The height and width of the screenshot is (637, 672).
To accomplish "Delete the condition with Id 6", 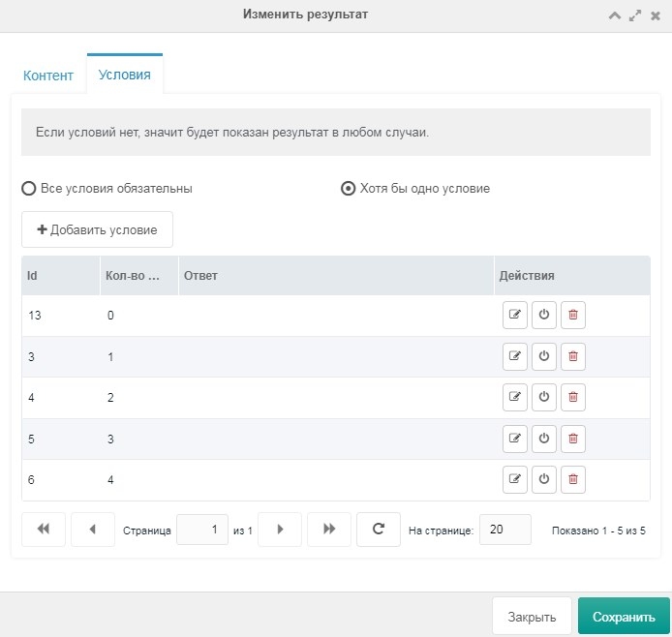I will pyautogui.click(x=573, y=479).
